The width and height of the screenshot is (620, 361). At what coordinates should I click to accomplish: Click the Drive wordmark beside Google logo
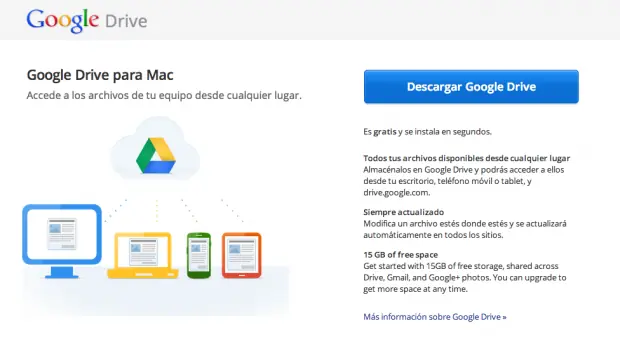pyautogui.click(x=126, y=21)
